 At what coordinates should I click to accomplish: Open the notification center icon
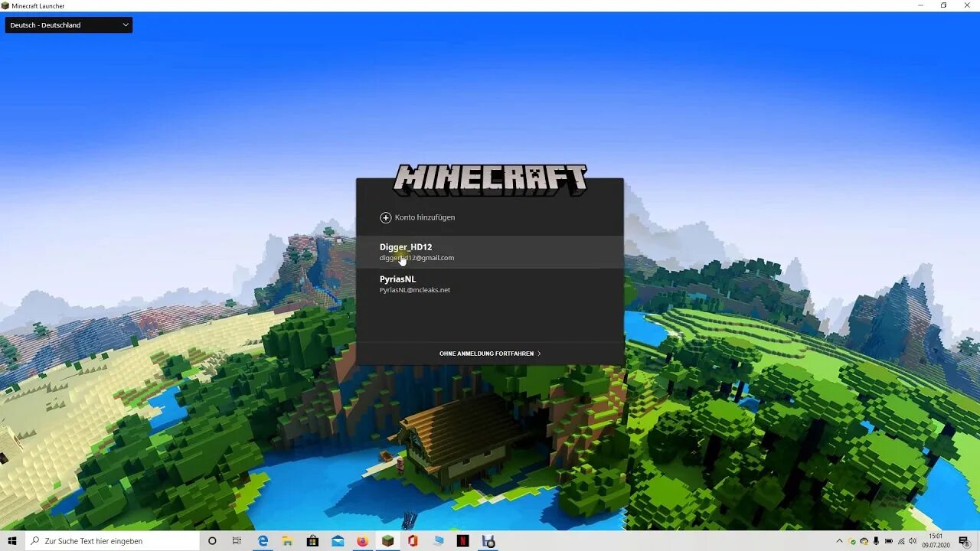point(964,541)
